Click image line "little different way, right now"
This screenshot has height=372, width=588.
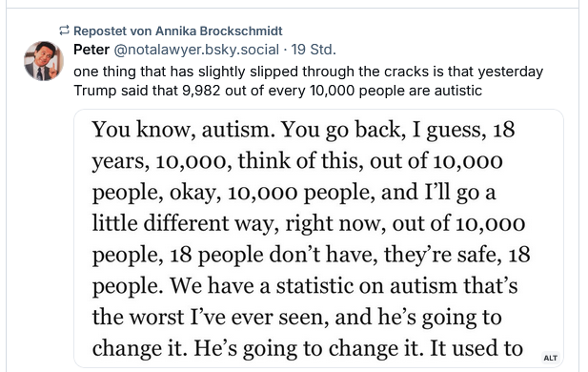309,223
